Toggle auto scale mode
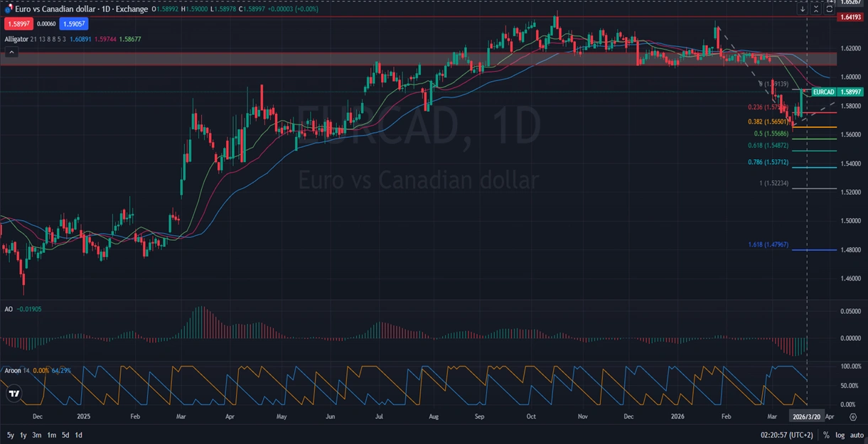Image resolution: width=868 pixels, height=444 pixels. tap(856, 435)
